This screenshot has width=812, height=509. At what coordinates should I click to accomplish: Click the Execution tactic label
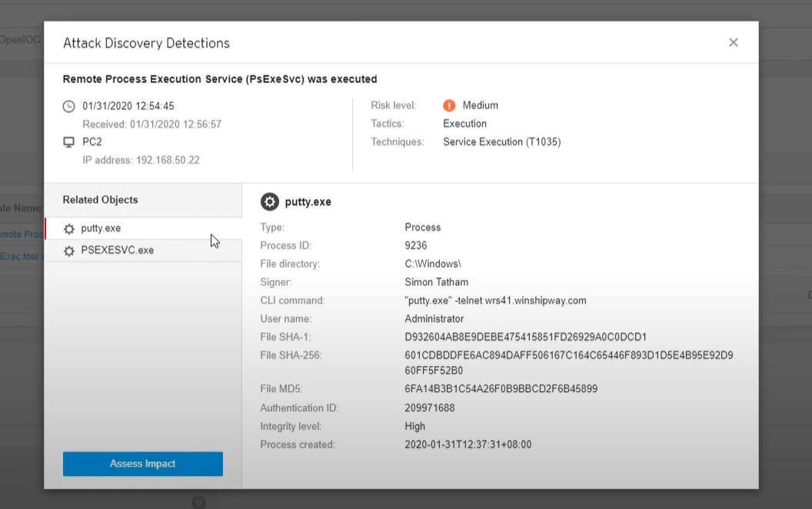point(464,123)
